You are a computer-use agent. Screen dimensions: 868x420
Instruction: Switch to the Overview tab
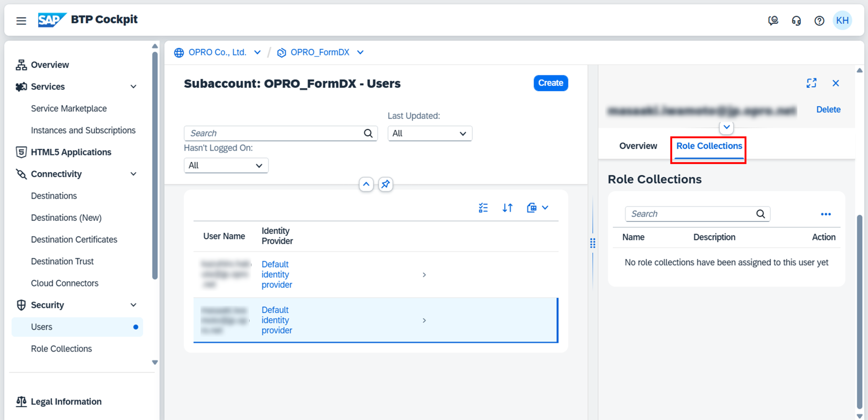tap(638, 146)
